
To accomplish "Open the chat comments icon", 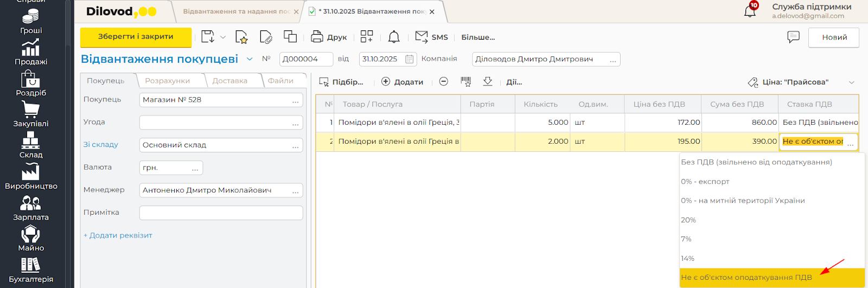I will point(793,37).
